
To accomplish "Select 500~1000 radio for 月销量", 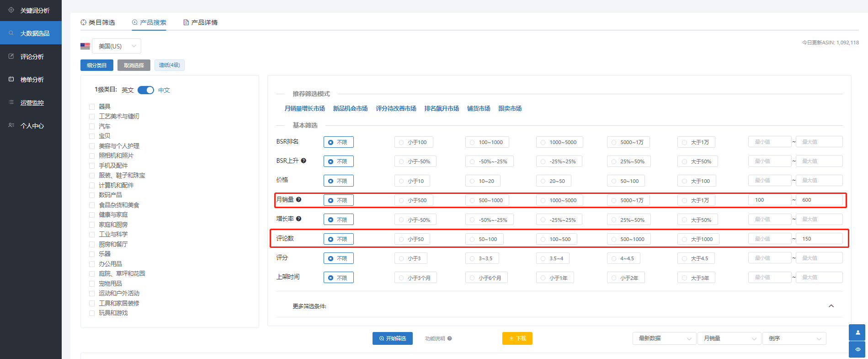I will (472, 200).
